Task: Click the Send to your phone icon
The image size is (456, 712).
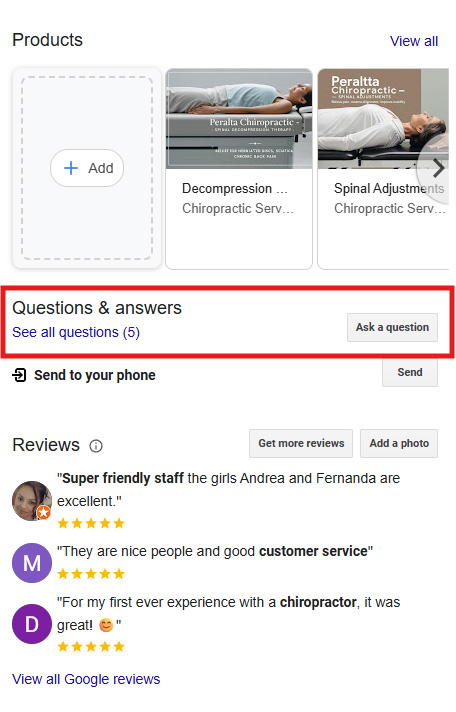Action: [x=19, y=375]
